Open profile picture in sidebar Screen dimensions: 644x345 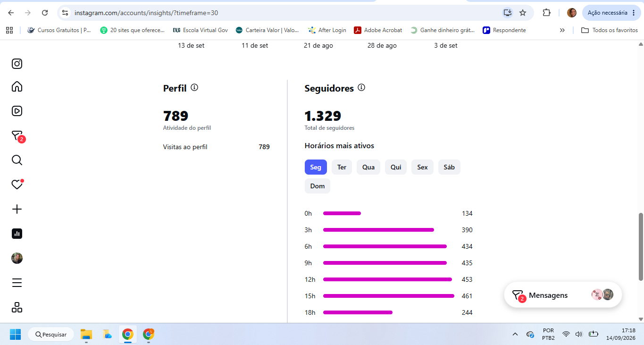click(17, 258)
